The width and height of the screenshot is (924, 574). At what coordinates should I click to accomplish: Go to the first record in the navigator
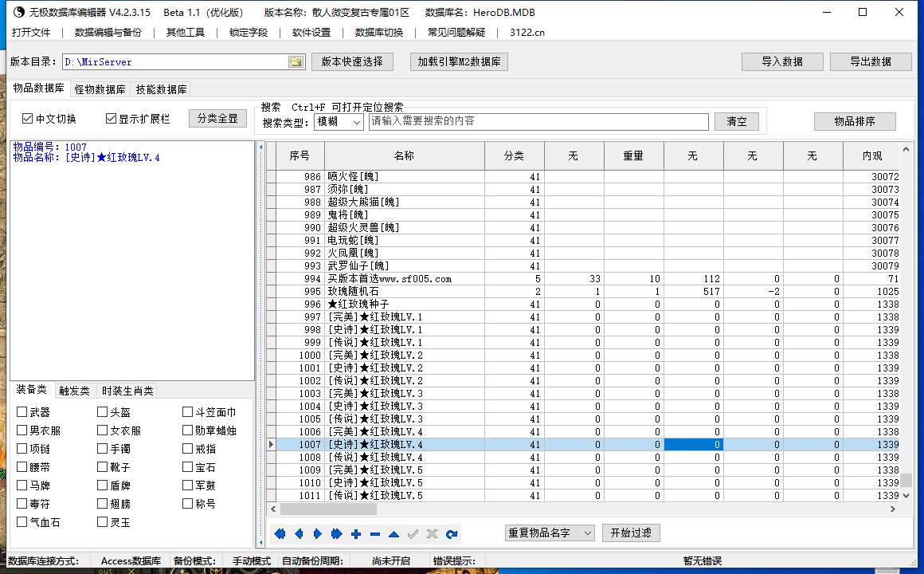(x=280, y=534)
